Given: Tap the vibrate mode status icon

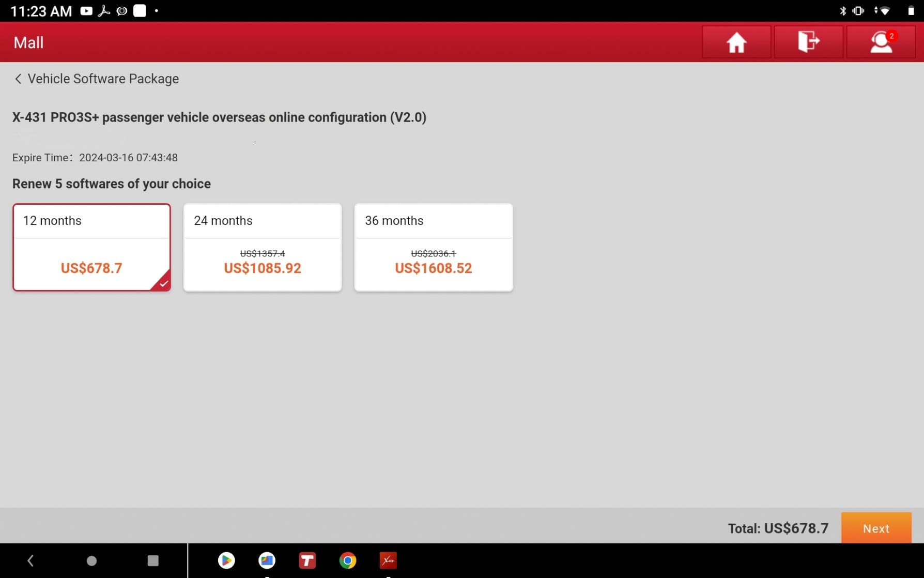Looking at the screenshot, I should point(858,11).
